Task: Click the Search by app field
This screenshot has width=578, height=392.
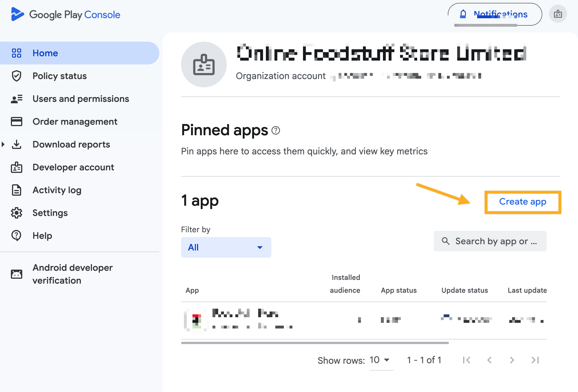Action: click(490, 241)
